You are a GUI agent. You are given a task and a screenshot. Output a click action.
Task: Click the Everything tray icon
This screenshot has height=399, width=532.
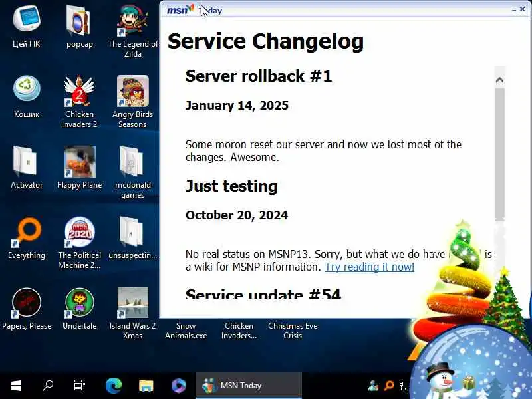[389, 386]
